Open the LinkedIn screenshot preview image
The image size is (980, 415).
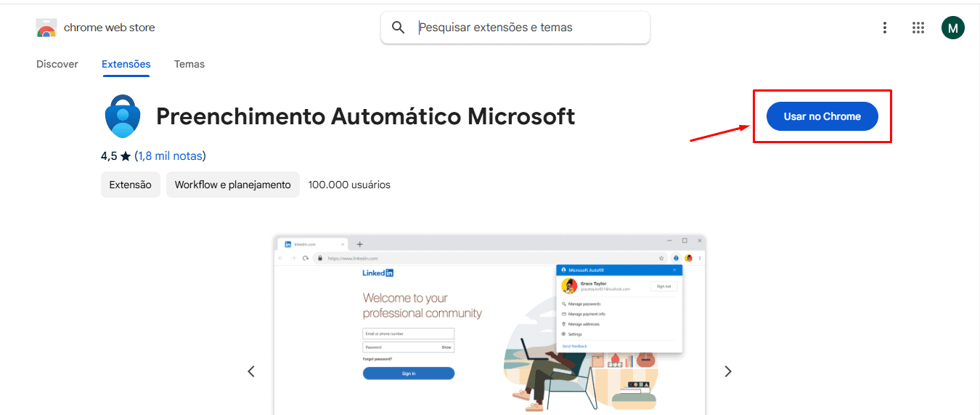(x=489, y=327)
